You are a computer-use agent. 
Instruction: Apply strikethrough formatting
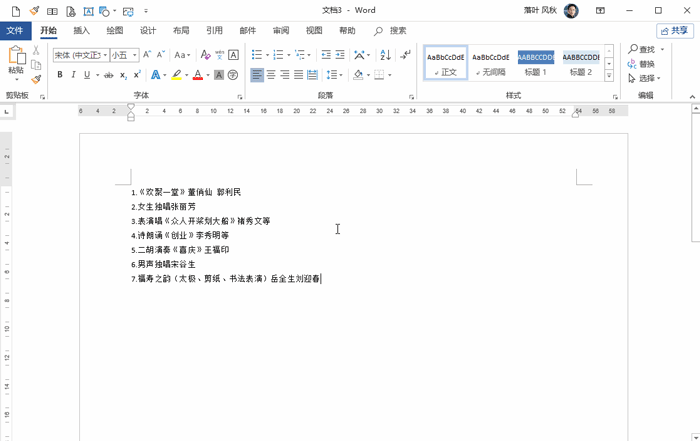109,75
